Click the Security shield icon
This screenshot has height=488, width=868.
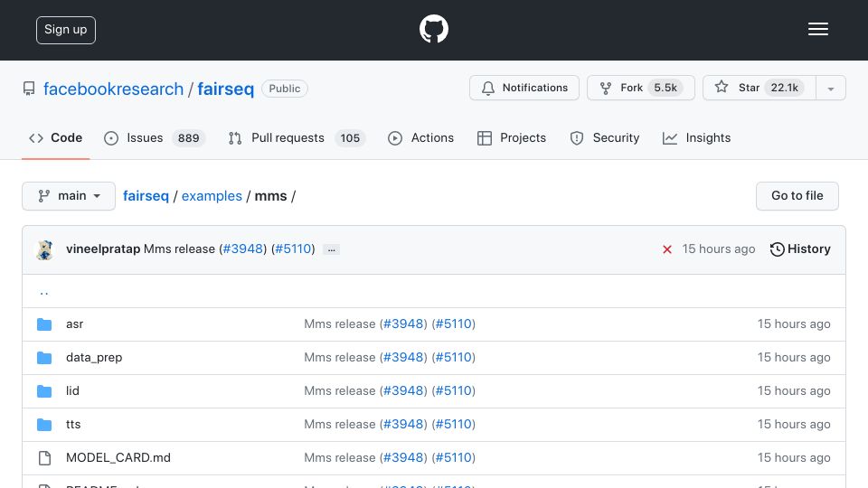coord(577,138)
